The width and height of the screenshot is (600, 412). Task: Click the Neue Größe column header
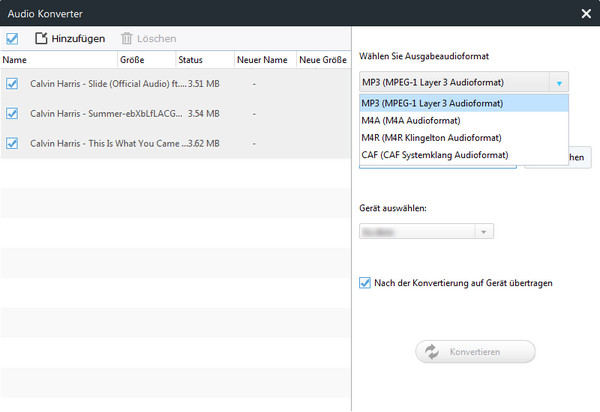point(323,60)
